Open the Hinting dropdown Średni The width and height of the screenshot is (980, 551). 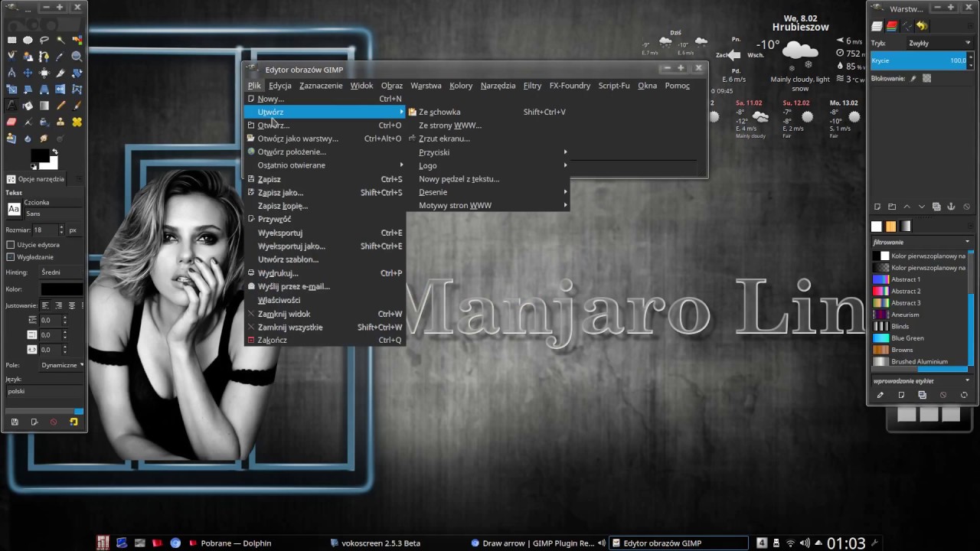(x=60, y=272)
